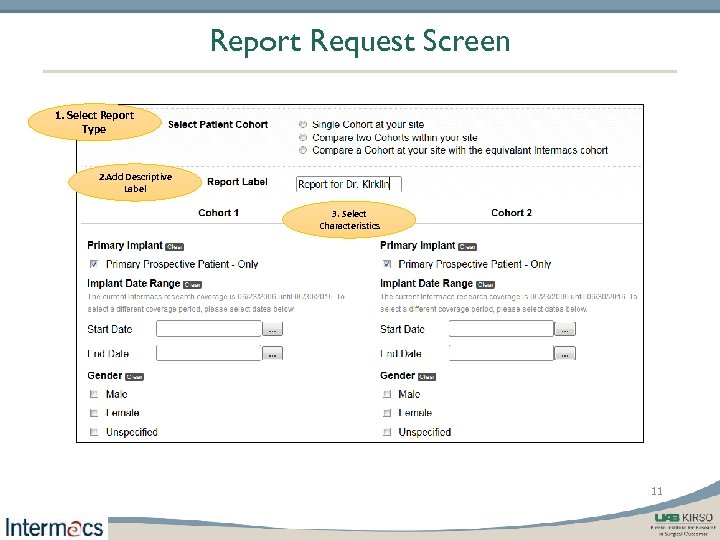Click the Select Patient Cohort label
The height and width of the screenshot is (540, 720).
pos(218,124)
